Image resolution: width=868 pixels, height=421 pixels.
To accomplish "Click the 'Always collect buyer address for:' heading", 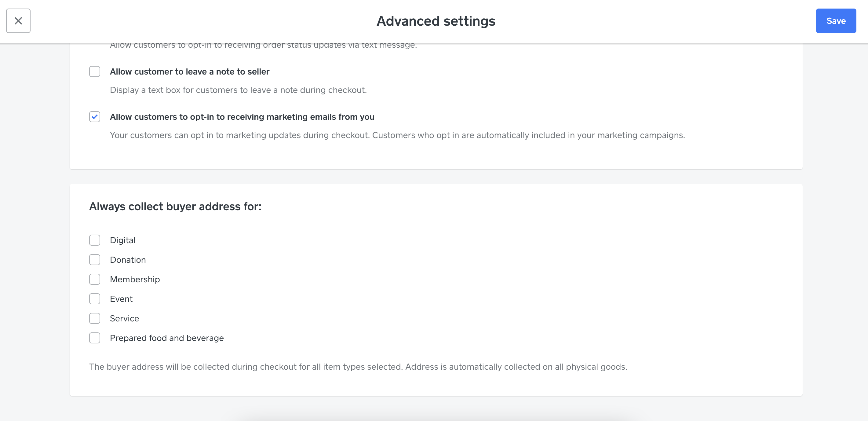I will [175, 206].
